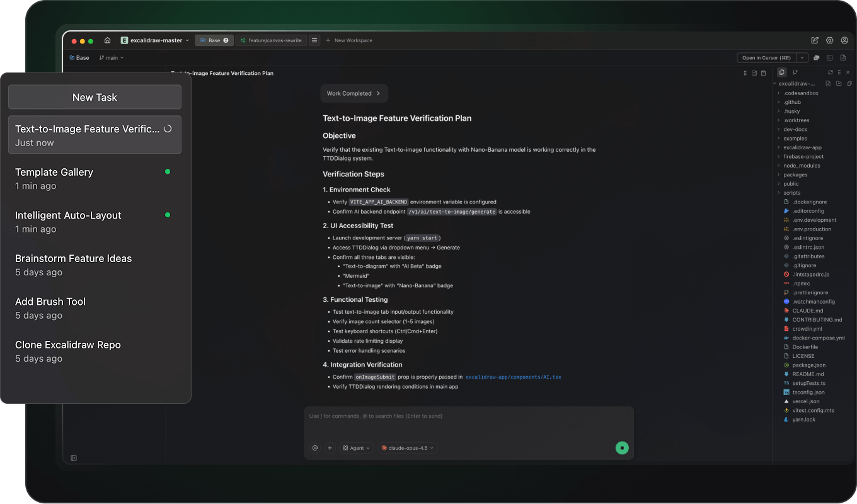Expand the main branch dropdown

[112, 58]
